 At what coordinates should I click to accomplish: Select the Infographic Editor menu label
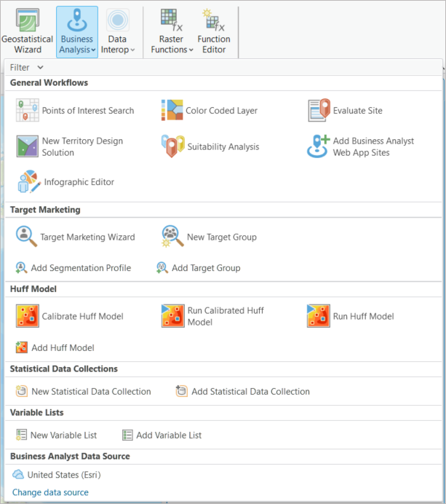(x=79, y=182)
